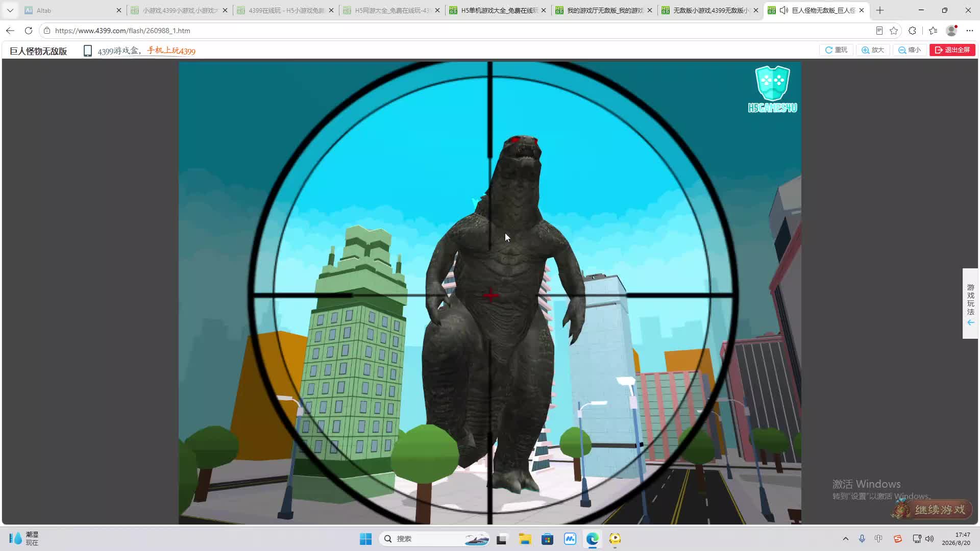The width and height of the screenshot is (980, 551).
Task: Open a new browser tab
Action: 880,10
